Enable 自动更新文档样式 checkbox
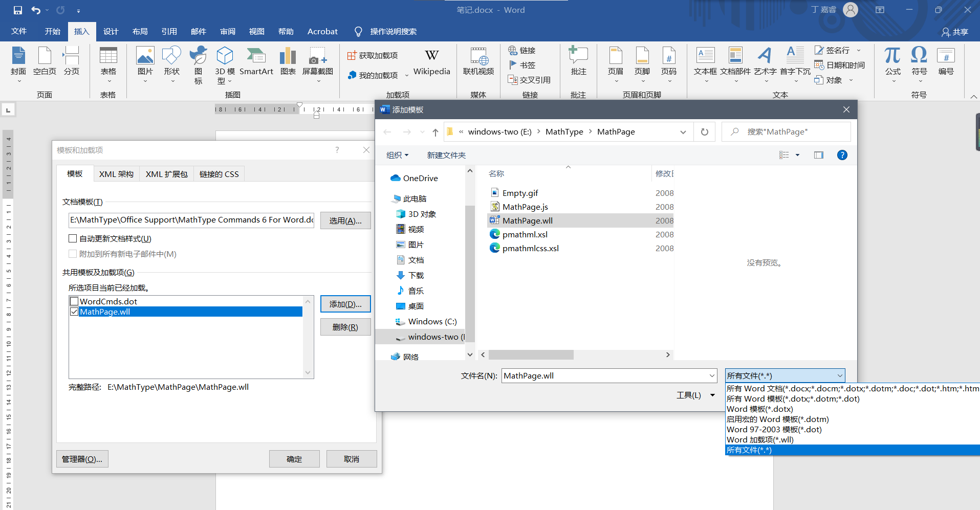This screenshot has width=980, height=510. [73, 238]
